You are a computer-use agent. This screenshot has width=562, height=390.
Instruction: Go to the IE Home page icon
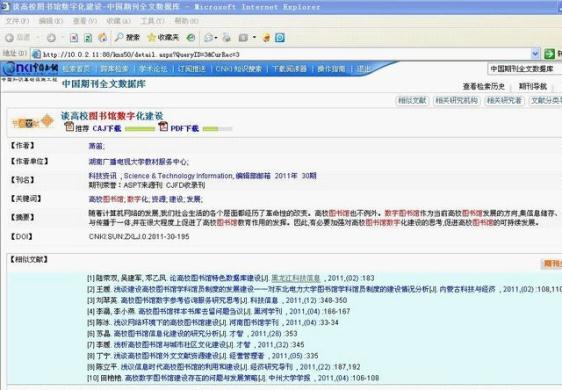pyautogui.click(x=103, y=37)
